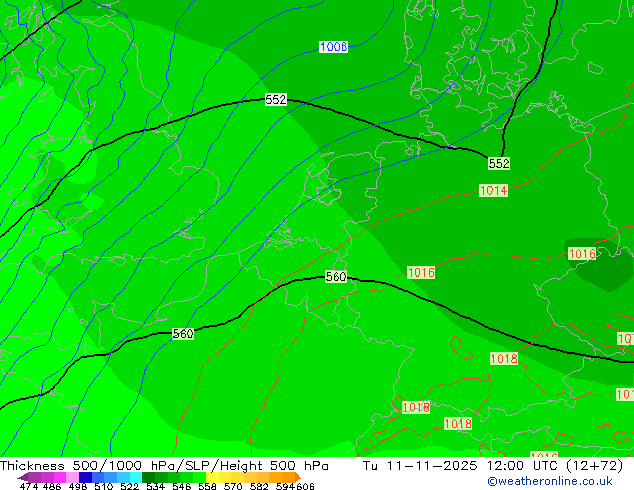Click the legend value 546
This screenshot has width=634, height=490.
click(181, 486)
